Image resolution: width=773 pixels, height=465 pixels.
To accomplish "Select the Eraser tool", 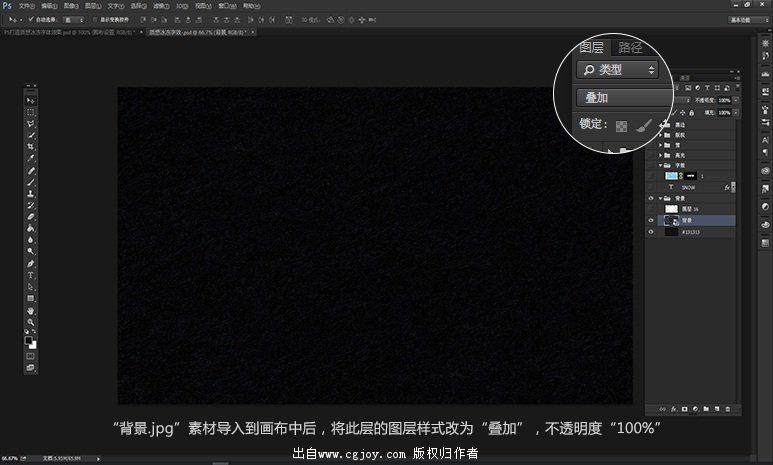I will (31, 216).
